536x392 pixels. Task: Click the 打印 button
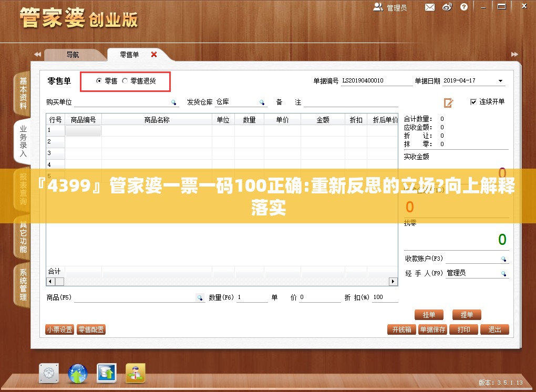tap(464, 329)
